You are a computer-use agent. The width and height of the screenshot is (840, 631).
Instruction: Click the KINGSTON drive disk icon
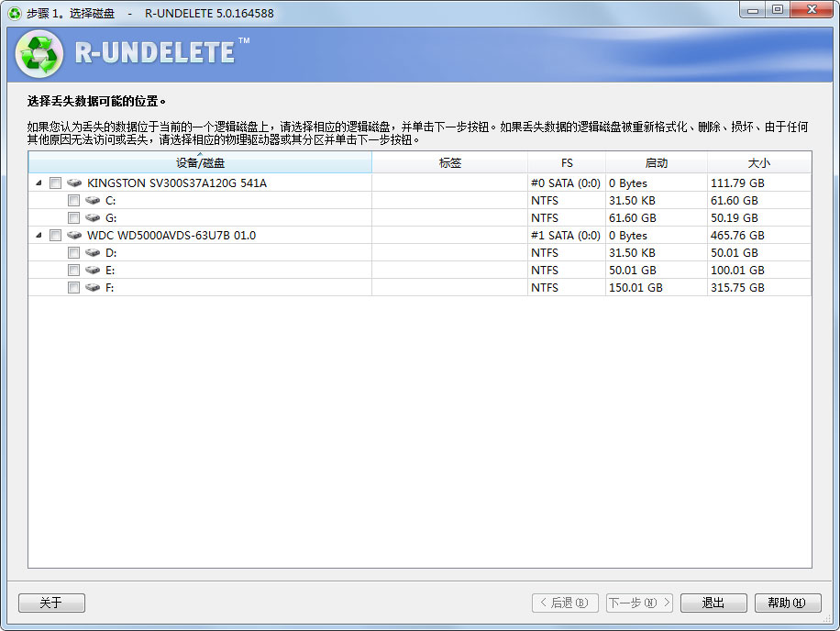[x=74, y=183]
